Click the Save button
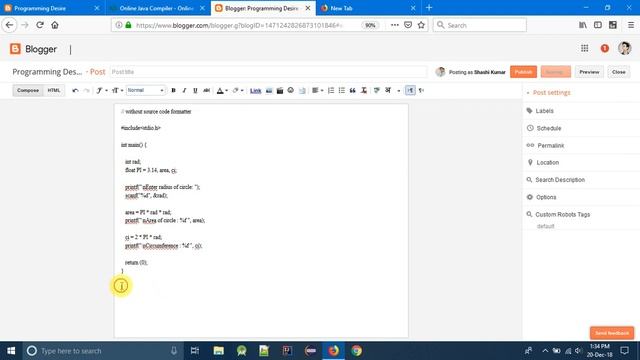 [556, 72]
